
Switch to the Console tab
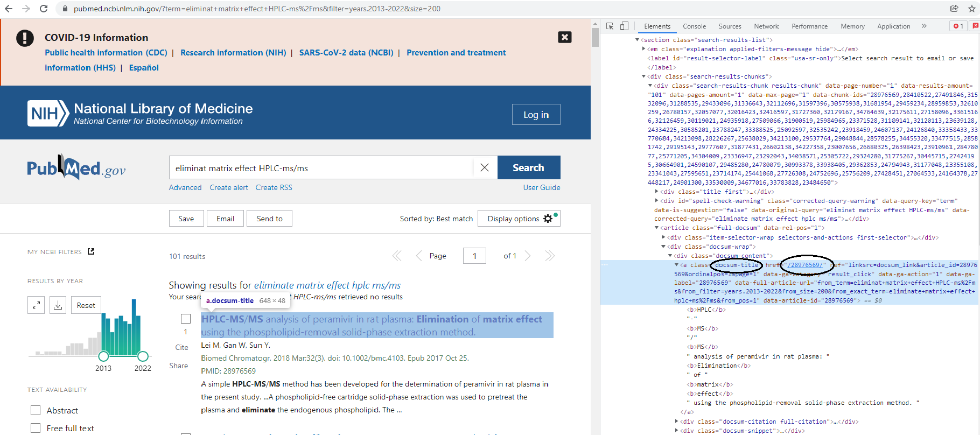pos(695,26)
